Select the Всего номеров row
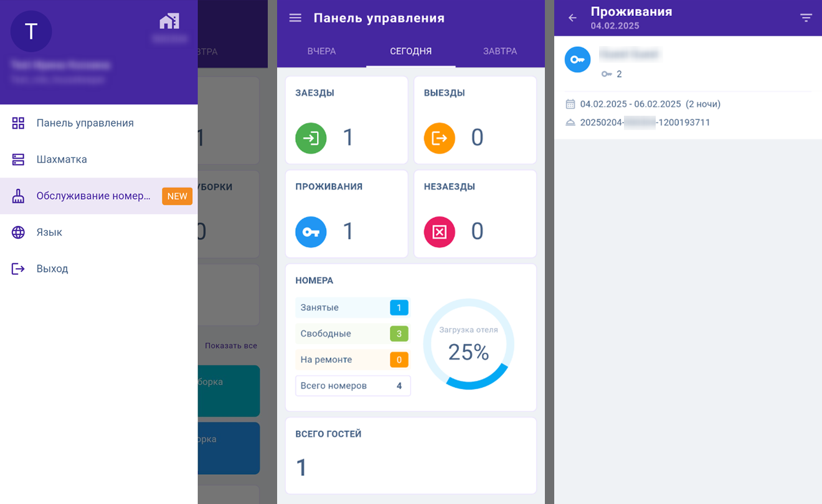 click(x=353, y=386)
